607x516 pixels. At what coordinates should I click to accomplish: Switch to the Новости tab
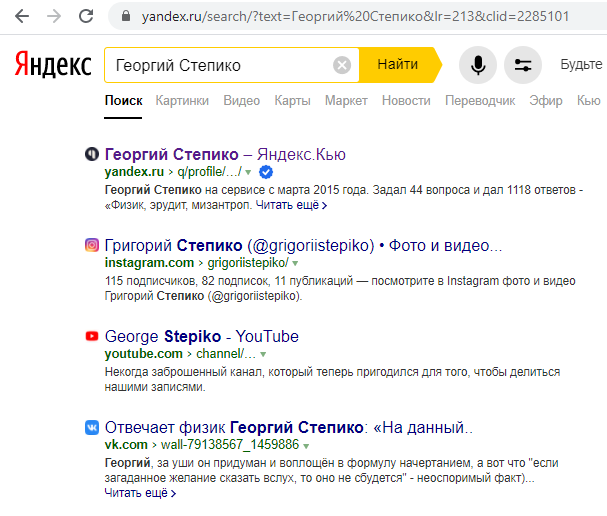tap(406, 101)
